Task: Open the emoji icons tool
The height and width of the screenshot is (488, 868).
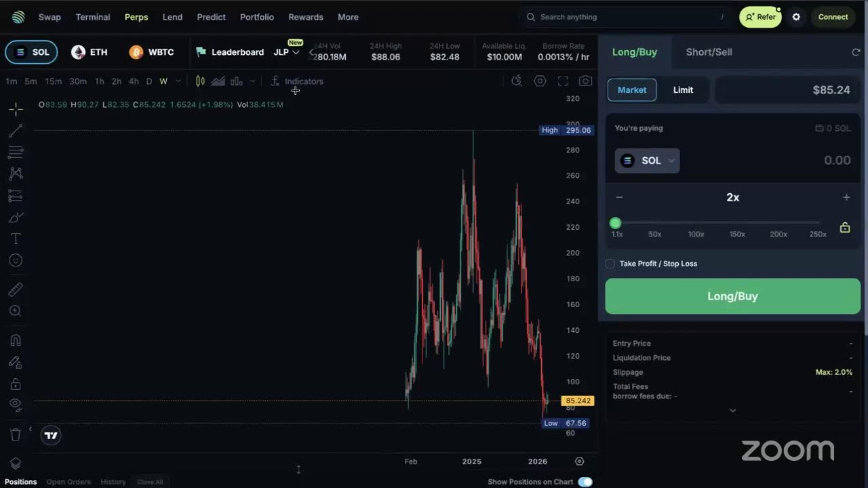Action: coord(16,260)
